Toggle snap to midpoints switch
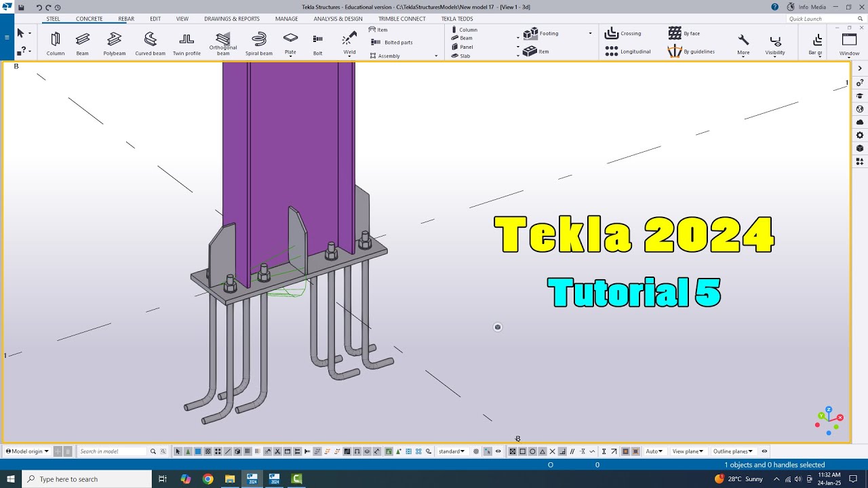868x488 pixels. (x=542, y=451)
